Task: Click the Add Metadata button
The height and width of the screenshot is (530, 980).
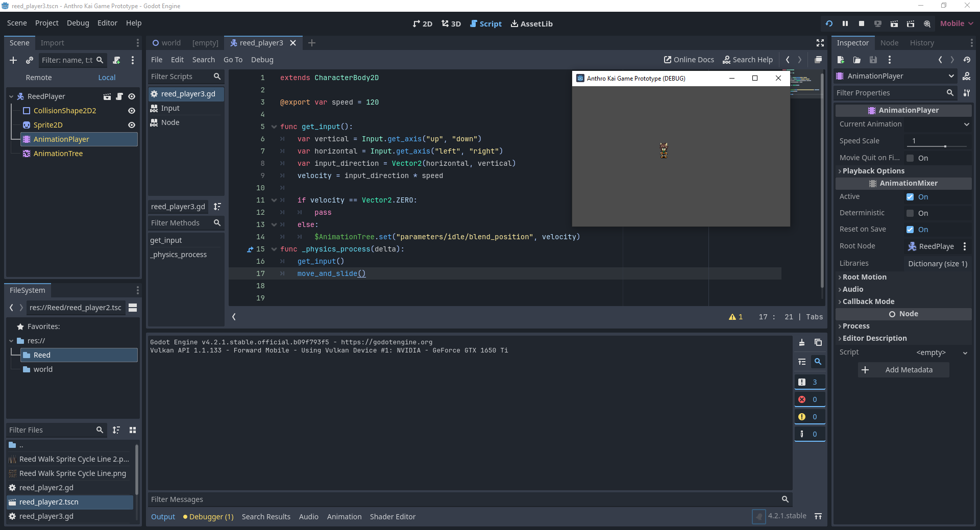Action: coord(903,369)
